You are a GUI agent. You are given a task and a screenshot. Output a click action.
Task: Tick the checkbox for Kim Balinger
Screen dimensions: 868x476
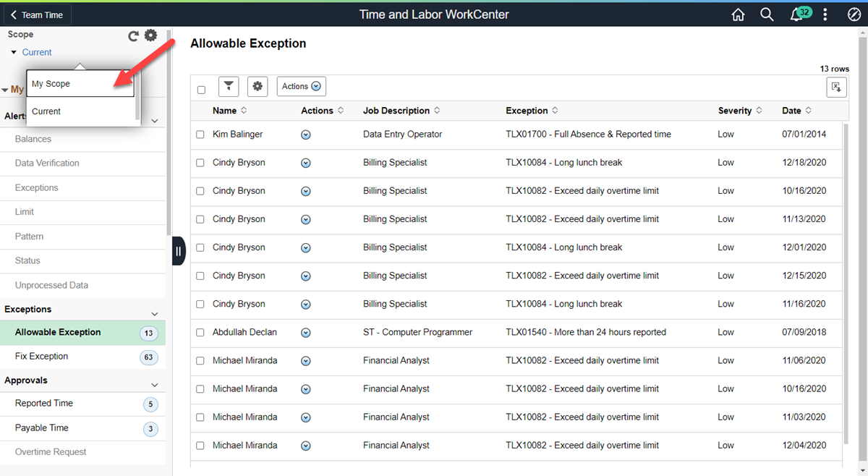200,135
